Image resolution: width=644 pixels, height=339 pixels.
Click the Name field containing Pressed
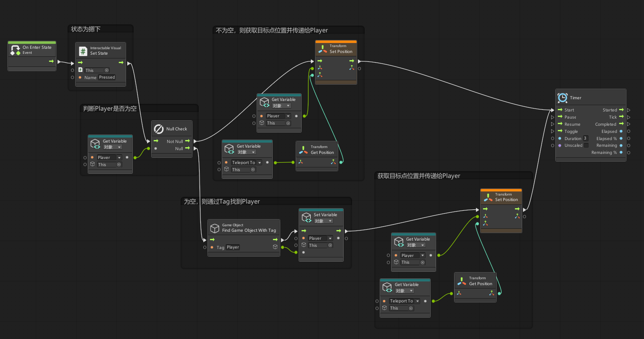click(x=107, y=77)
